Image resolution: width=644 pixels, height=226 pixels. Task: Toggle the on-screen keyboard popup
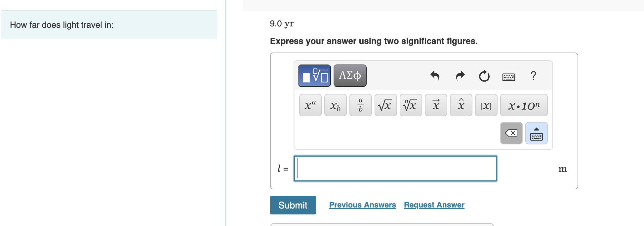tap(536, 133)
